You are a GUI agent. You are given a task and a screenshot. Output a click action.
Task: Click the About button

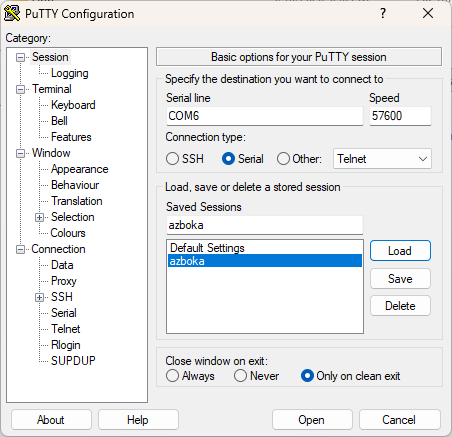point(51,420)
